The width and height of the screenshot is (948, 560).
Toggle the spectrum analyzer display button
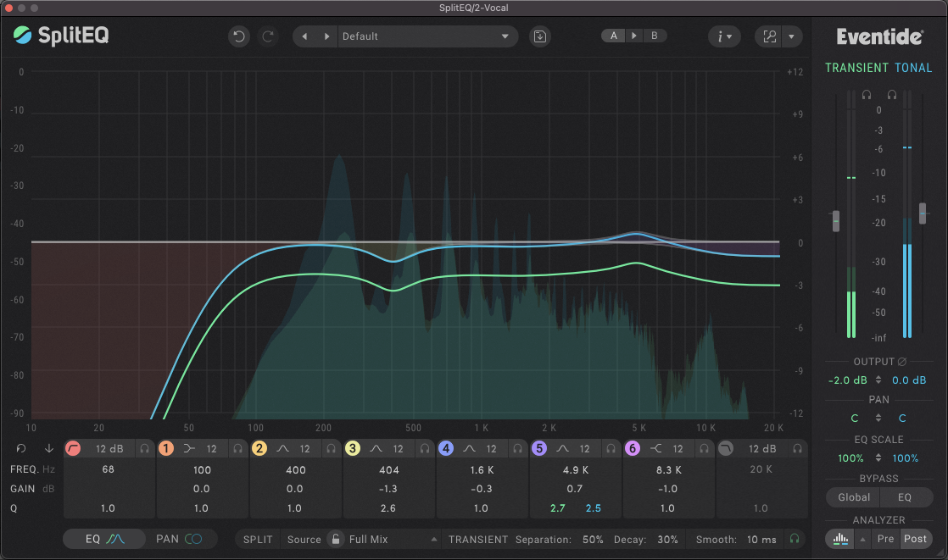(x=840, y=539)
